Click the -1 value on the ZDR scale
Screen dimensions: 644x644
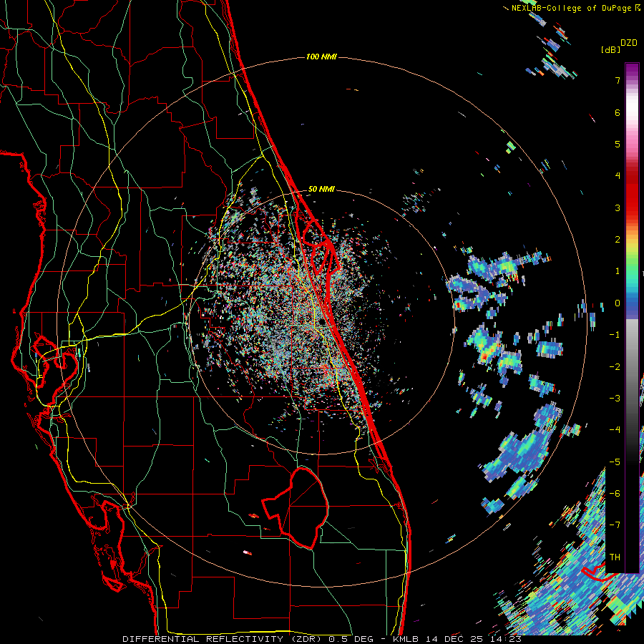click(615, 335)
